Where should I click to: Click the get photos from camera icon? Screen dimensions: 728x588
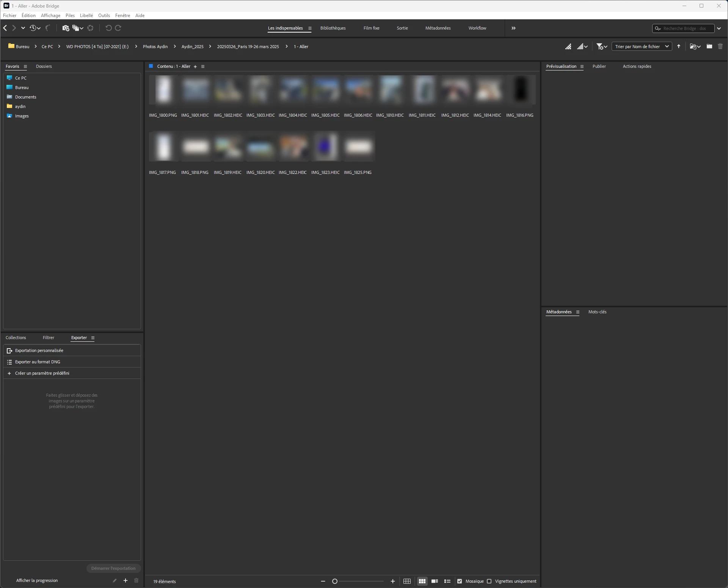pos(66,28)
